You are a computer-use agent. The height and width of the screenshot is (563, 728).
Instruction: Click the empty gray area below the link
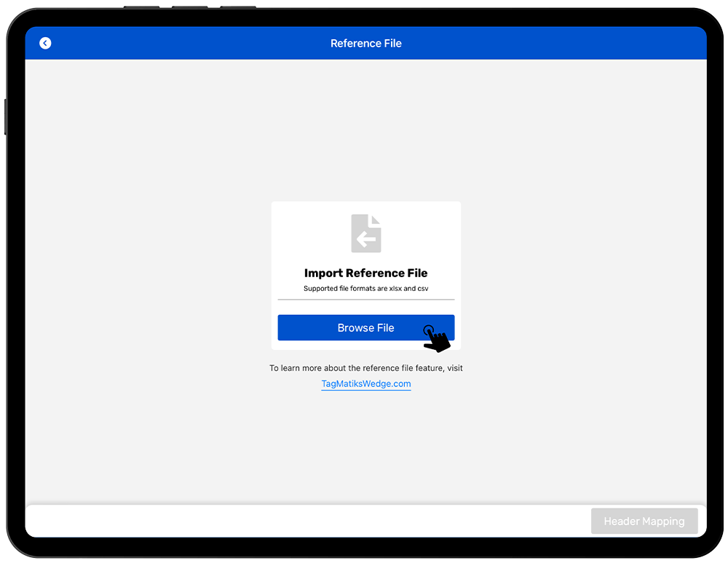[x=366, y=451]
